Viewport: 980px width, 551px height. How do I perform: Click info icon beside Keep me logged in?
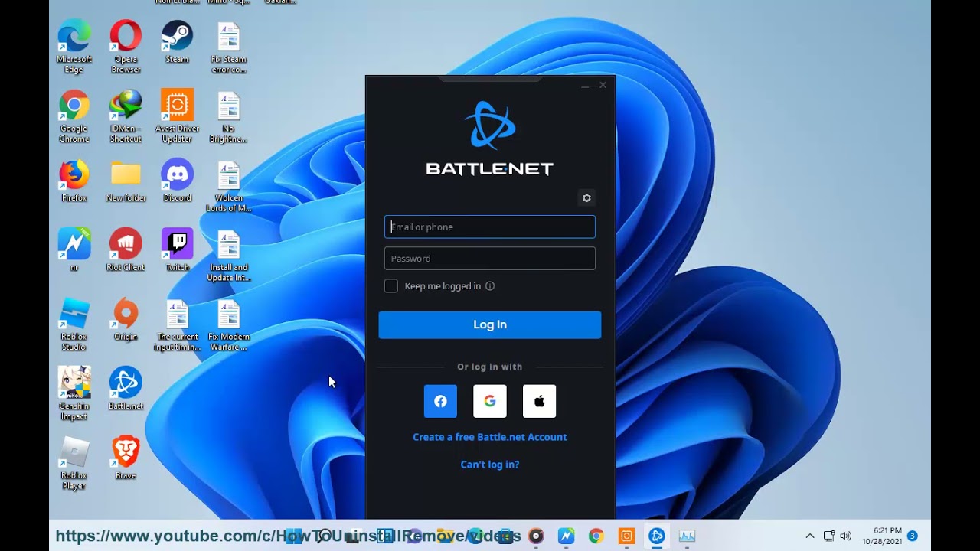[490, 286]
